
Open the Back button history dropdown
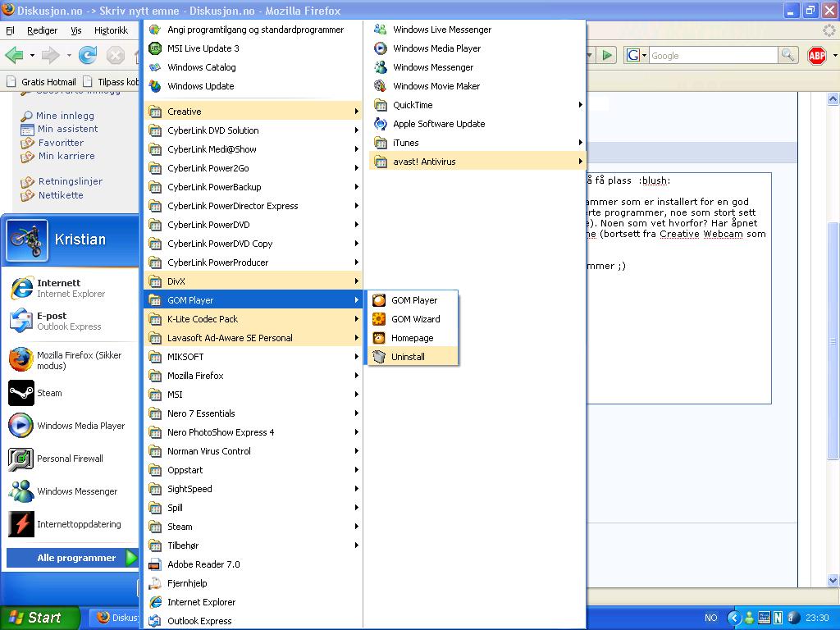coord(32,55)
